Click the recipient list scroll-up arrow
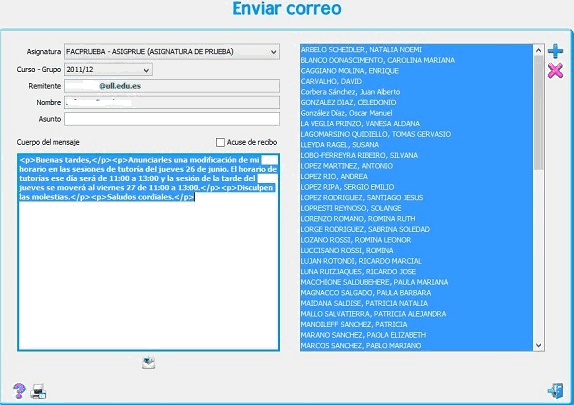The width and height of the screenshot is (574, 405). pos(538,50)
